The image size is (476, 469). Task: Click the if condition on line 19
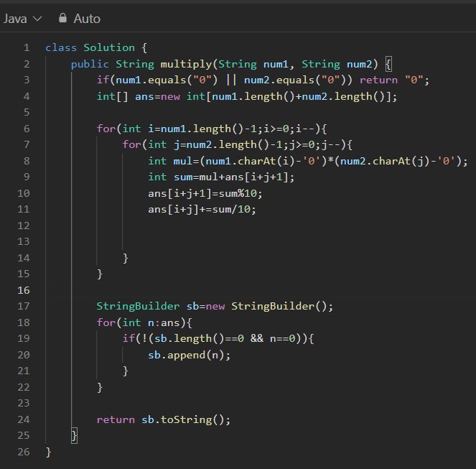(x=218, y=338)
